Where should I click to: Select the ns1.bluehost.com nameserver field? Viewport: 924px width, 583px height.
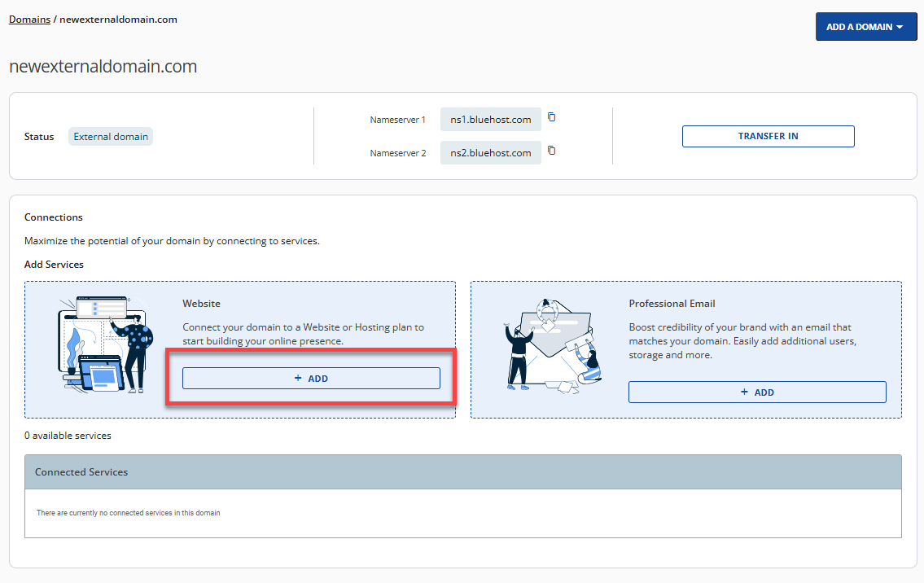[x=490, y=120]
